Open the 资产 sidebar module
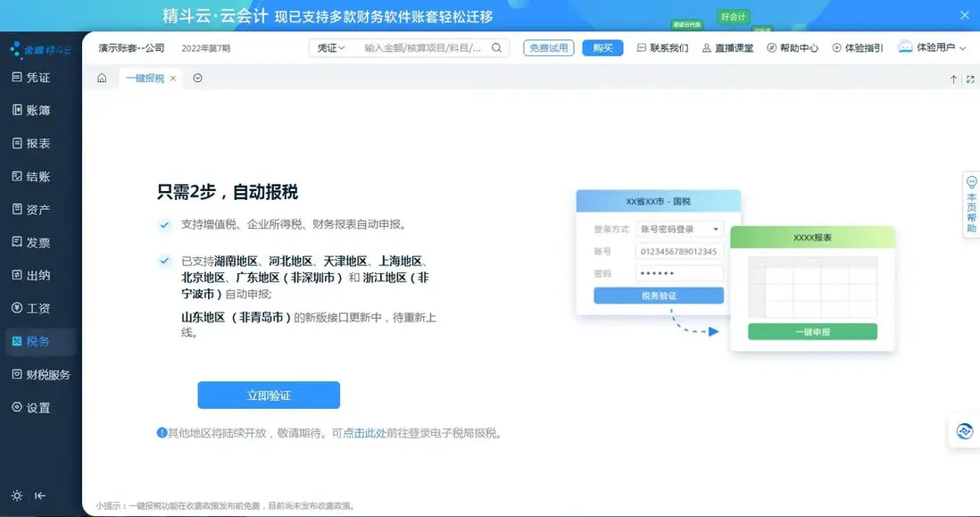The height and width of the screenshot is (517, 980). (31, 210)
